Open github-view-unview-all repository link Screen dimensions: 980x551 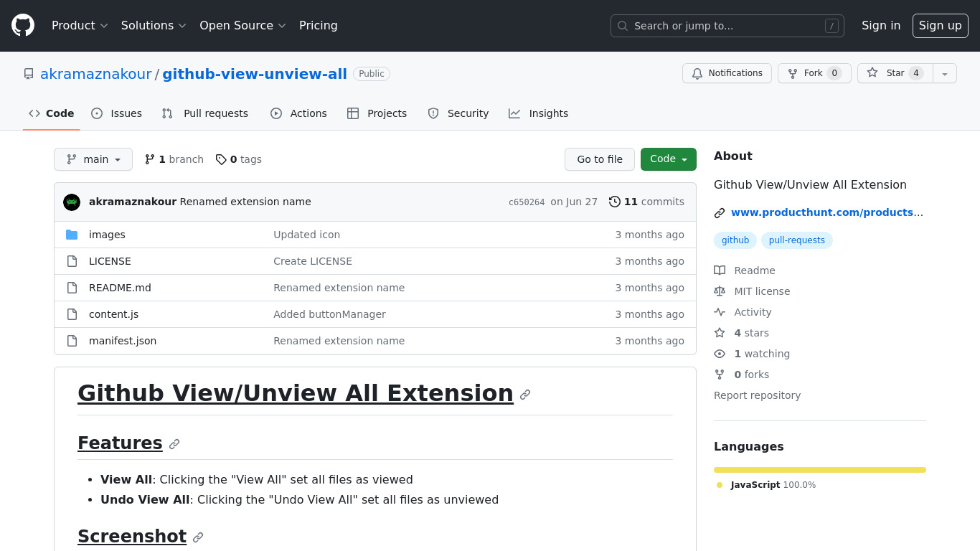(255, 74)
